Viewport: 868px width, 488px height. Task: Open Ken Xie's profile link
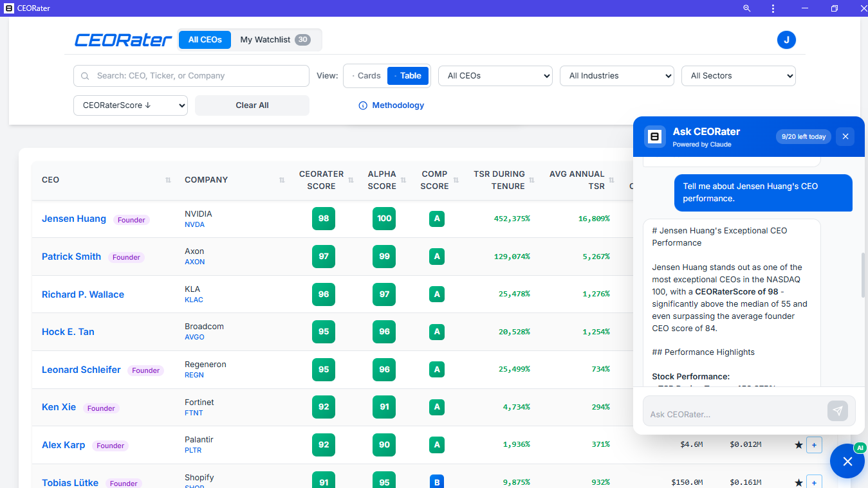tap(59, 407)
